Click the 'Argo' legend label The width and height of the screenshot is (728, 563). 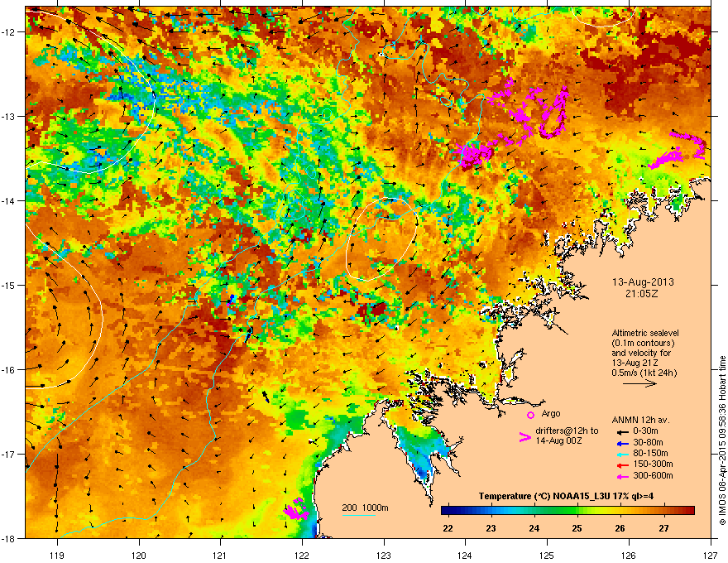(551, 413)
